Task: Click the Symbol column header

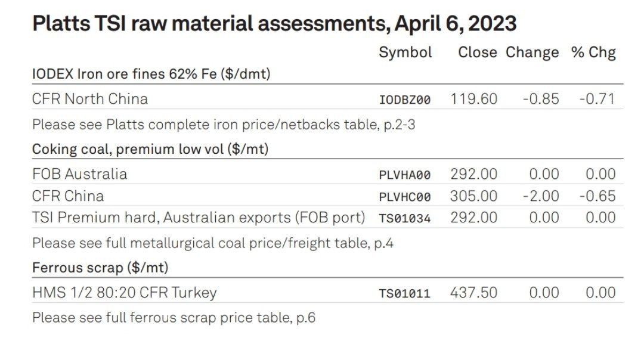Action: point(405,53)
